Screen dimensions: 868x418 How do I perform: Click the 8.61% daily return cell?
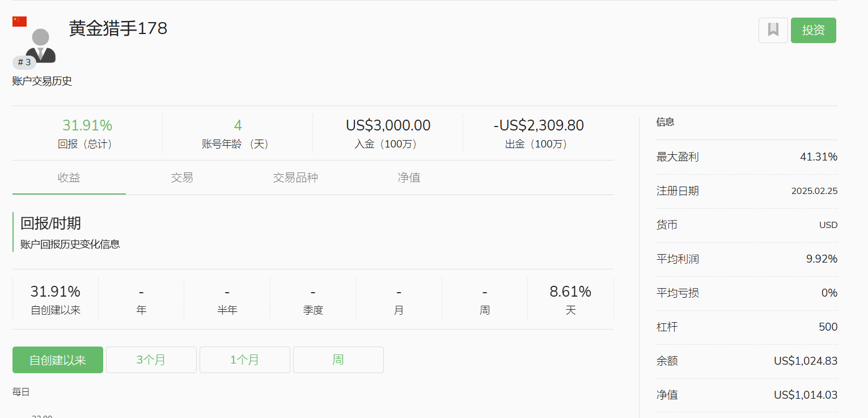click(570, 292)
